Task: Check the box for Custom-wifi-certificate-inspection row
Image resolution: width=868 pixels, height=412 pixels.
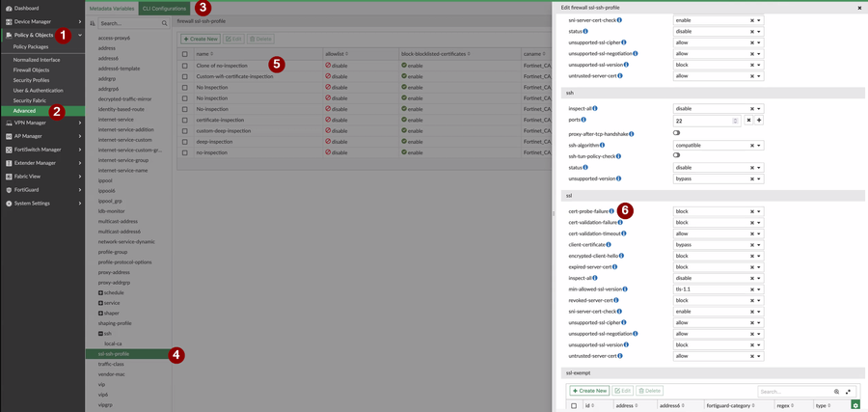Action: [185, 76]
